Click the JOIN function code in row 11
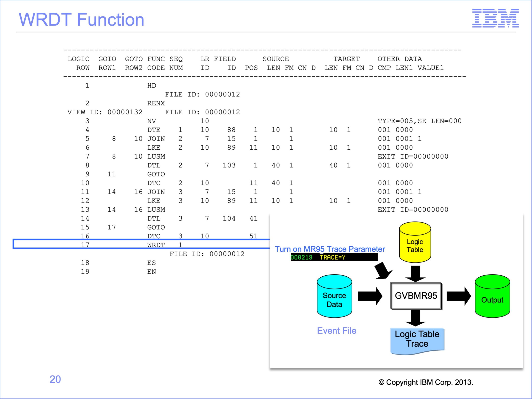Screen dimensions: 532x399 pos(156,192)
